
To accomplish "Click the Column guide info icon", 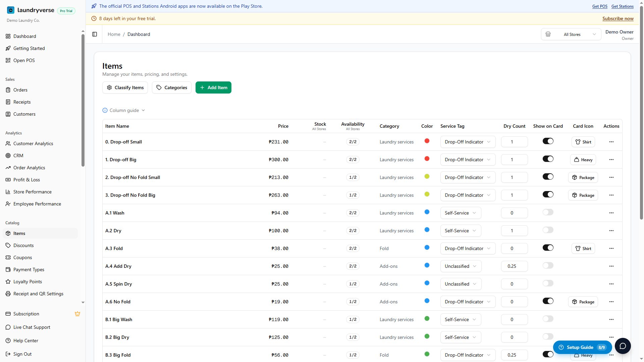I will 105,110.
